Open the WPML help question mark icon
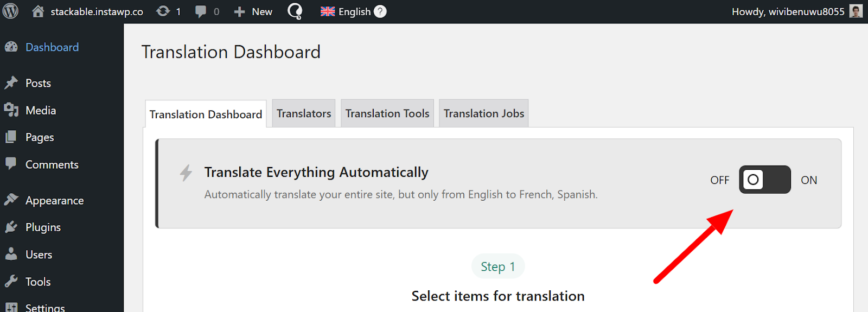 (380, 11)
